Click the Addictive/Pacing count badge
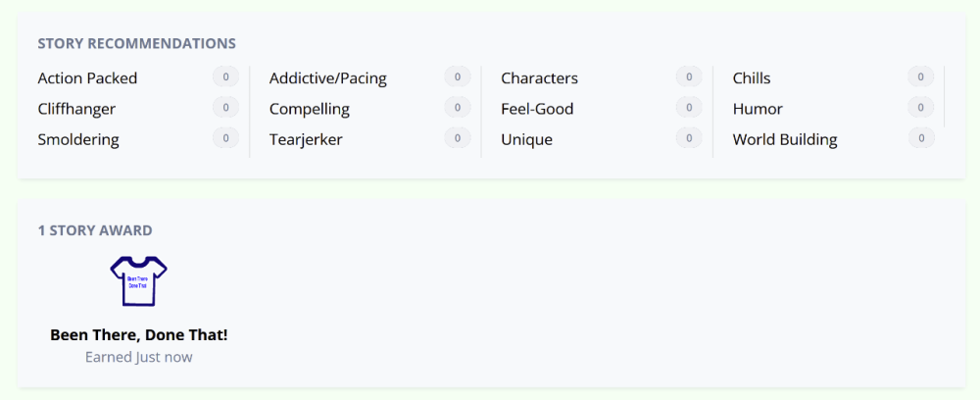Screen dimensions: 980x400 [458, 76]
